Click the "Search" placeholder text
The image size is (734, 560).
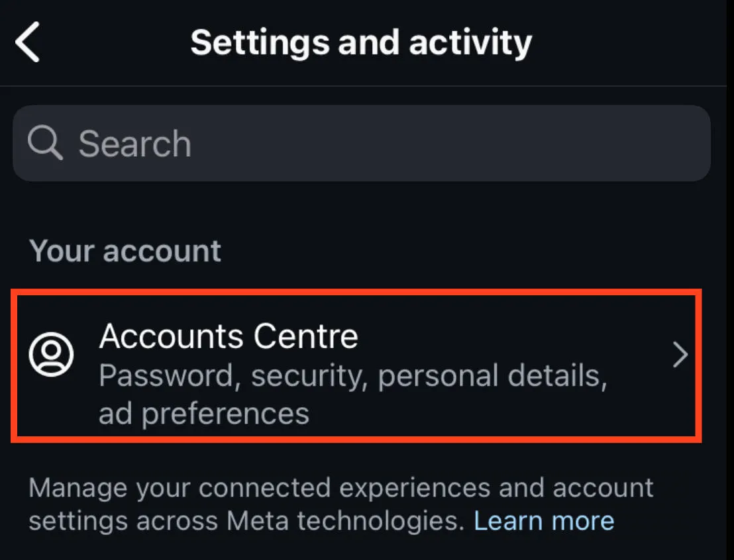point(134,144)
